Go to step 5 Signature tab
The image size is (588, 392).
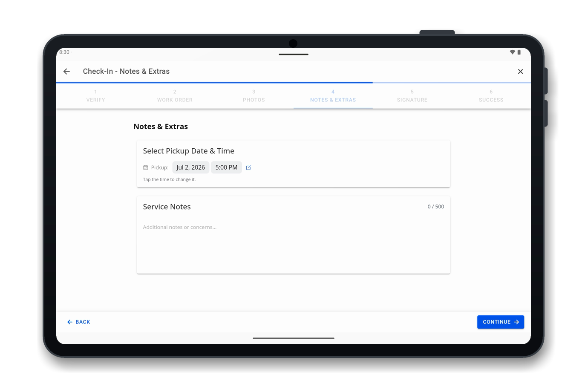tap(412, 96)
